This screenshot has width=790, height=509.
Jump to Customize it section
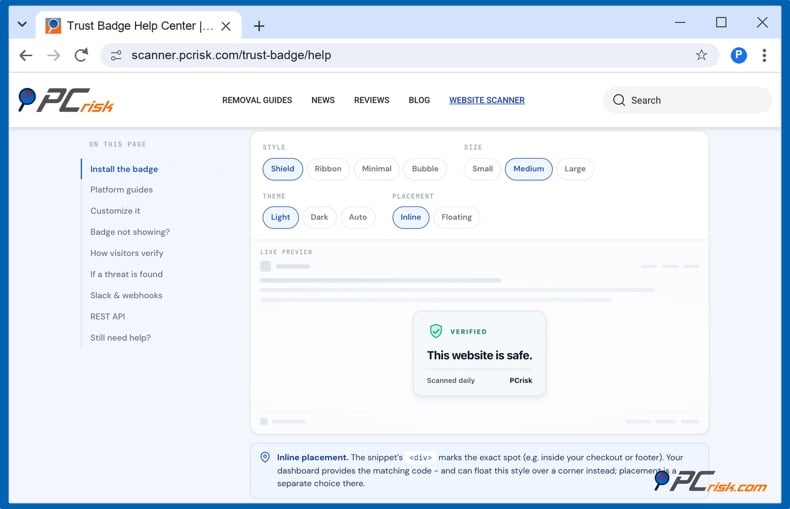coord(115,211)
